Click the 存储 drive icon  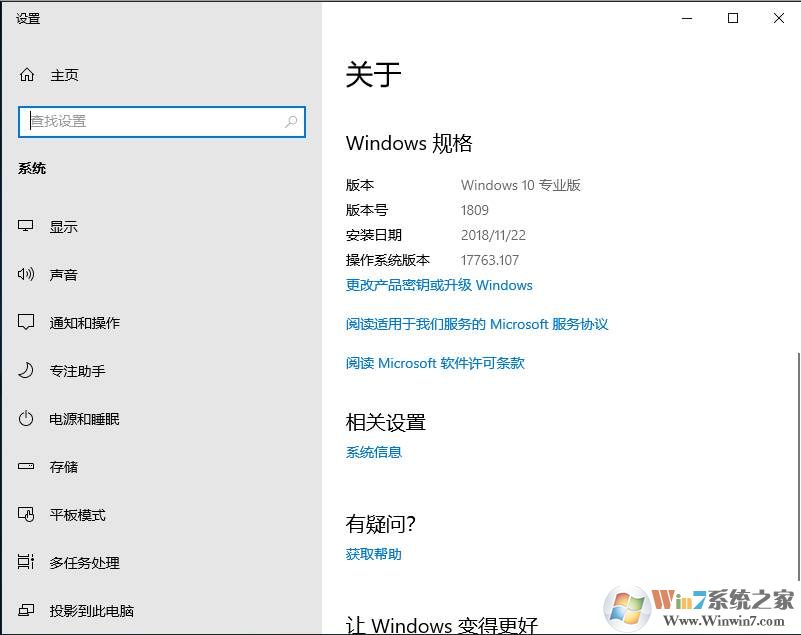pyautogui.click(x=26, y=466)
